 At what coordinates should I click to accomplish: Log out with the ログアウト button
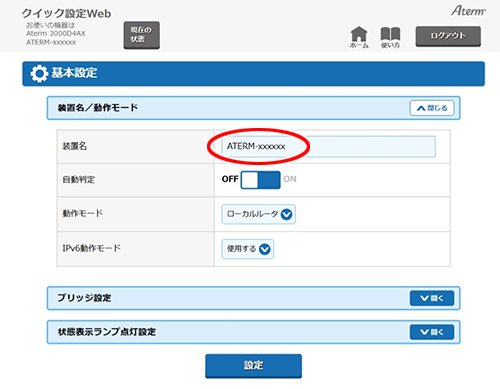point(448,36)
